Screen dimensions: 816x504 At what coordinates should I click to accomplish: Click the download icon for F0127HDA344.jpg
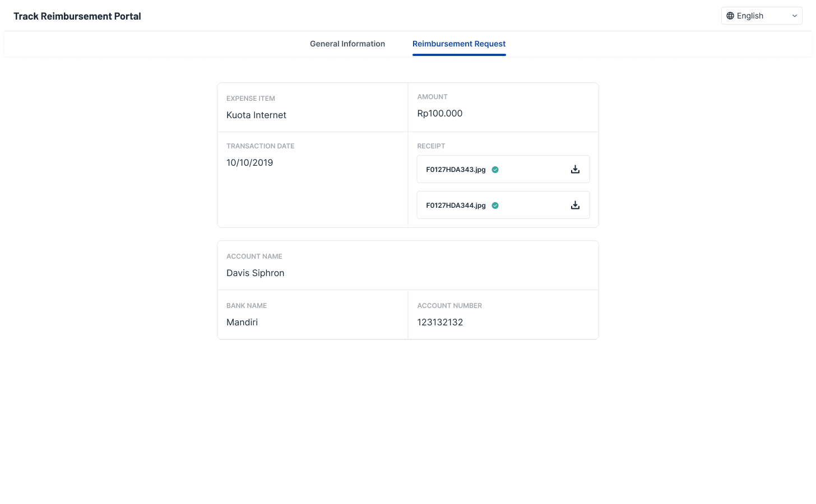point(575,205)
